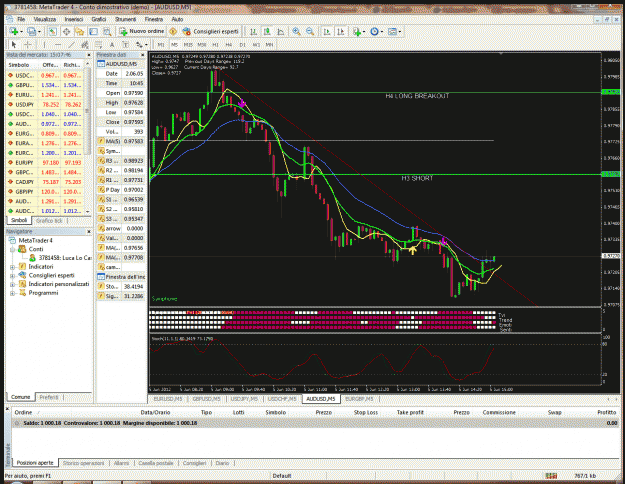Open the Inserisci menu
Viewport: 625px width, 484px height.
click(x=74, y=19)
